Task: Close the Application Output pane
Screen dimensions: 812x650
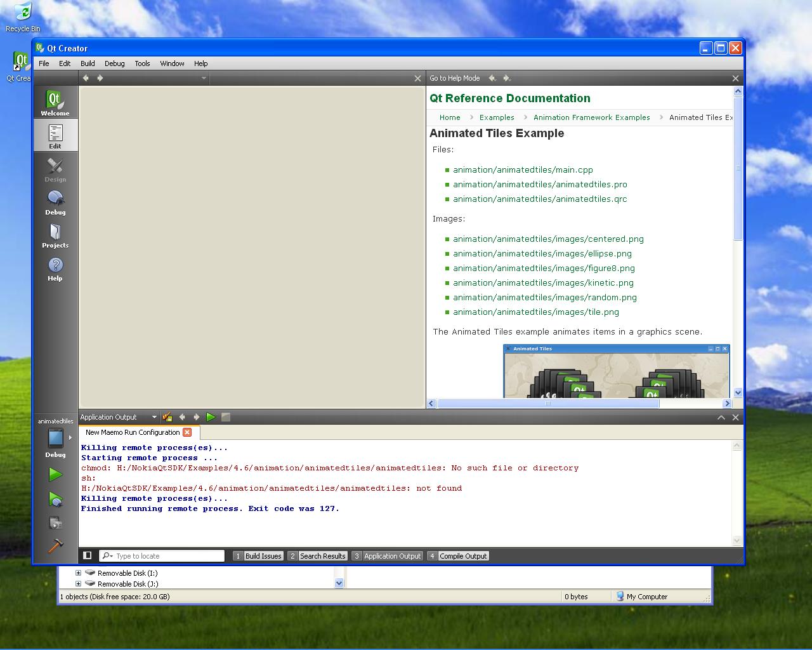Action: pos(735,417)
